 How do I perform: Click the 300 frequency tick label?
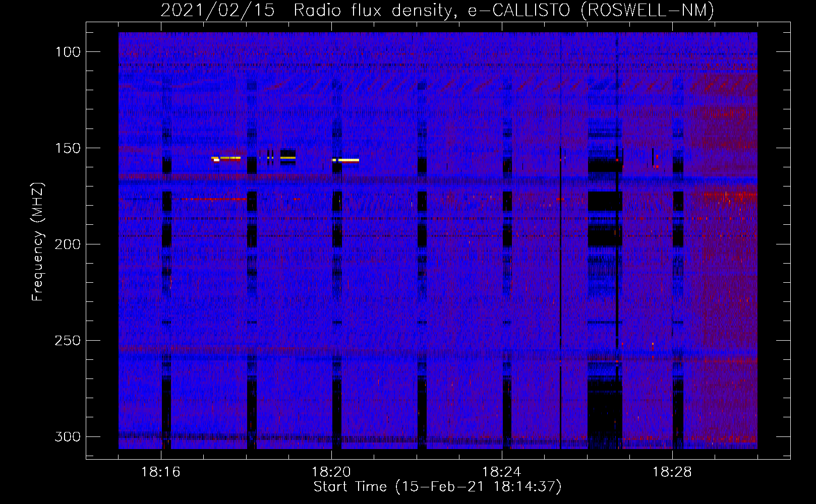tap(67, 436)
